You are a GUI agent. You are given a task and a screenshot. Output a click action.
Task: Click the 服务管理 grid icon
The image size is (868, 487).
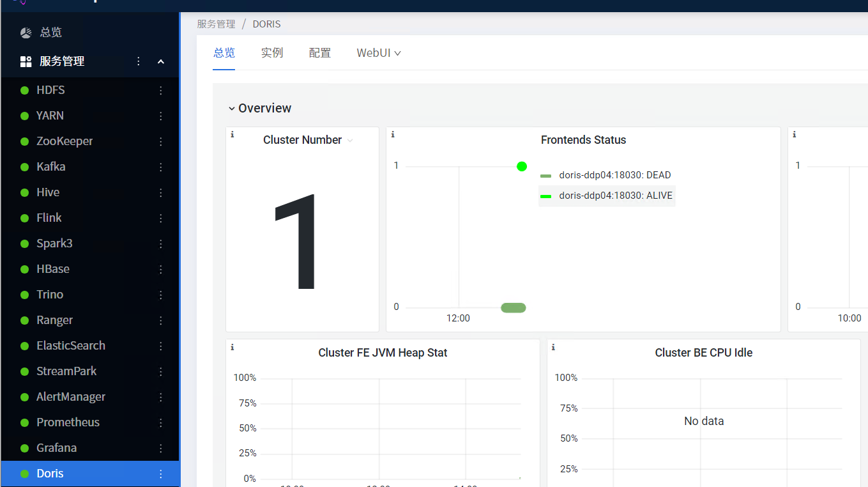point(26,61)
